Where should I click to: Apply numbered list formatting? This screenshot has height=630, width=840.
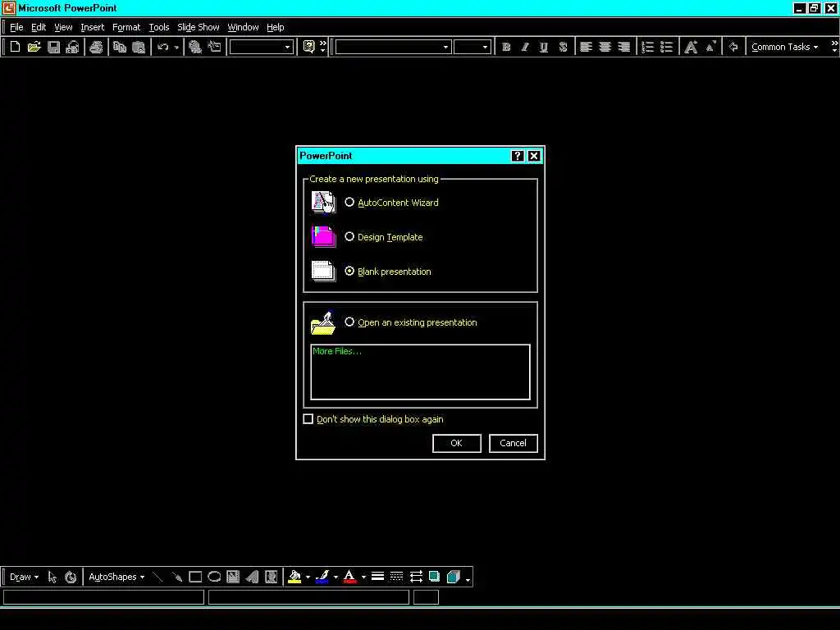[648, 47]
